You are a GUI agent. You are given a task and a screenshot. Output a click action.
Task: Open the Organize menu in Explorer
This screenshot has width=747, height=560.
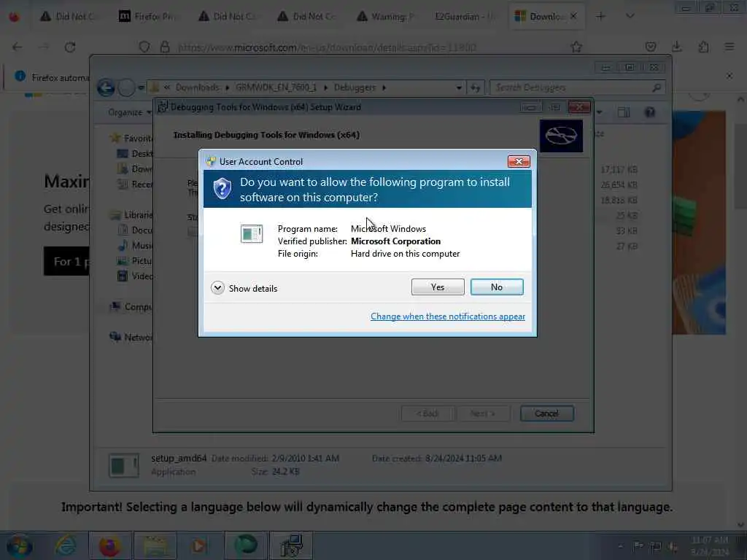tap(129, 112)
